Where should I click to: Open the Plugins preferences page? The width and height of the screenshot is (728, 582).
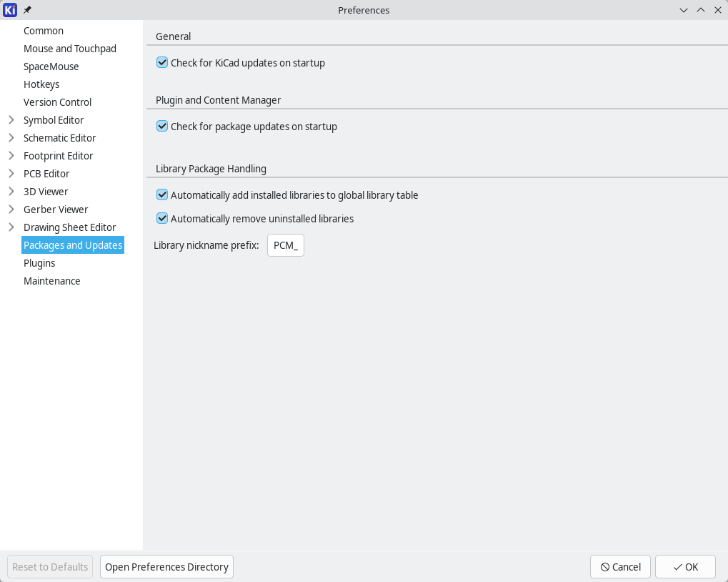pyautogui.click(x=39, y=263)
